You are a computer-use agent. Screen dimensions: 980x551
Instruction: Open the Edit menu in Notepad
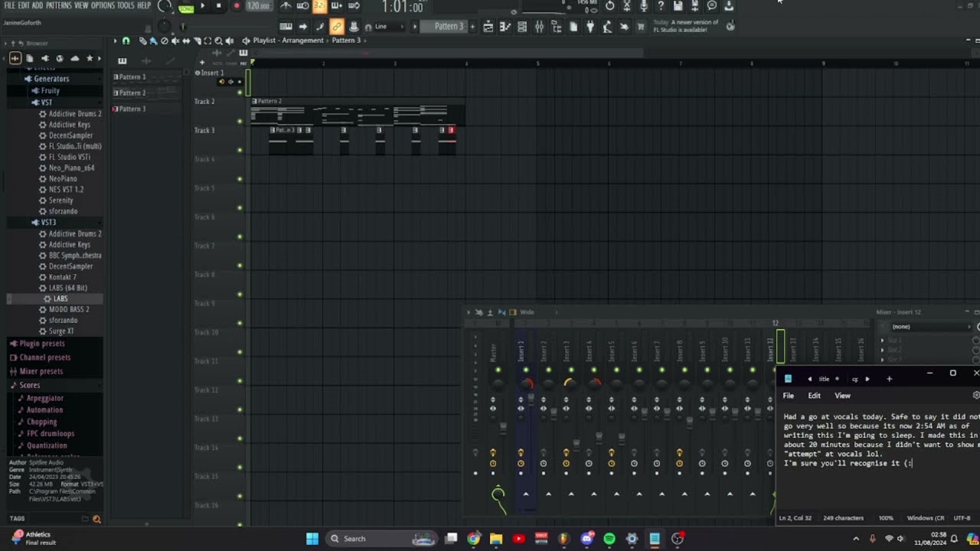[x=814, y=396]
